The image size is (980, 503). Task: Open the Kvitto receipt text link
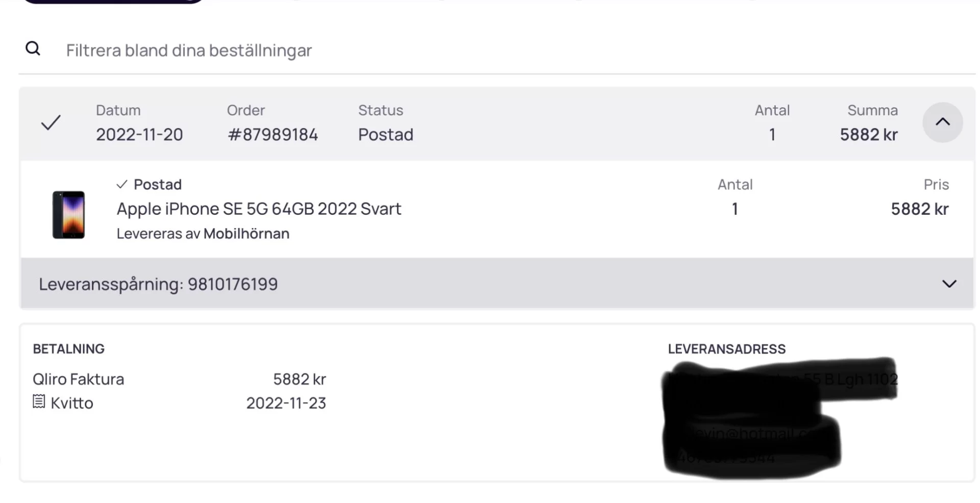72,404
